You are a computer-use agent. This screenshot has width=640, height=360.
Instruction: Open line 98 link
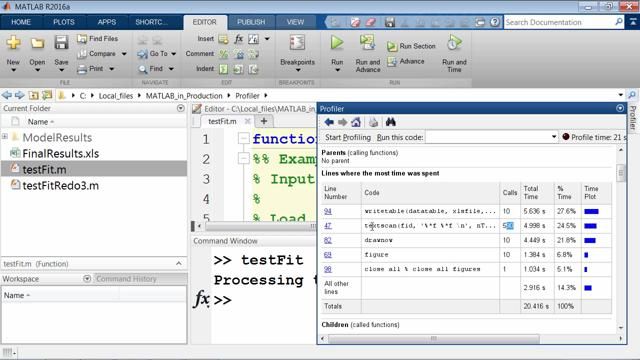(x=328, y=269)
